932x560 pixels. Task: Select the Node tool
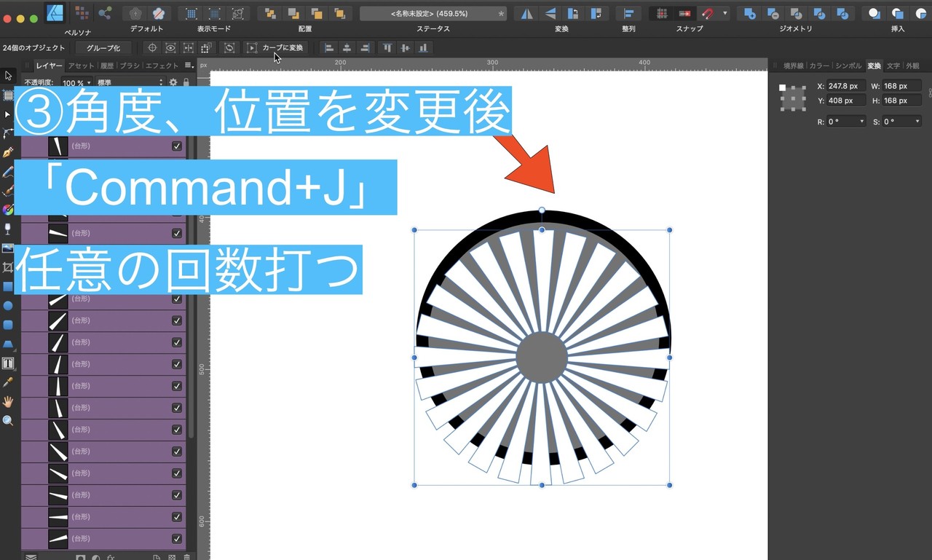click(x=8, y=114)
